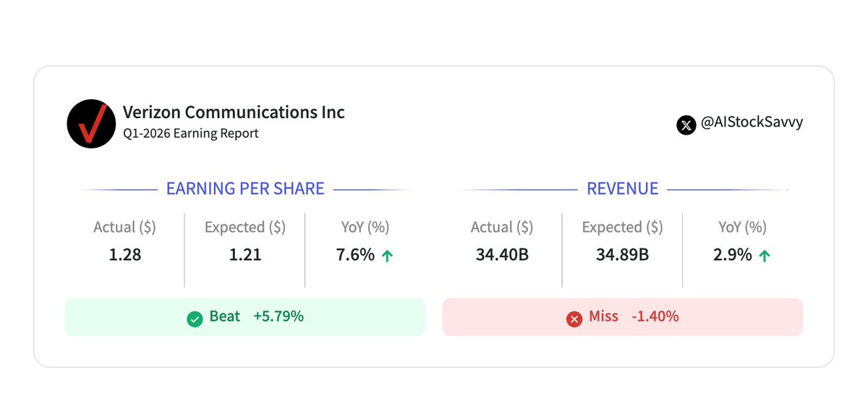The height and width of the screenshot is (399, 868).
Task: Select the Verizon Communications Inc title
Action: [234, 112]
